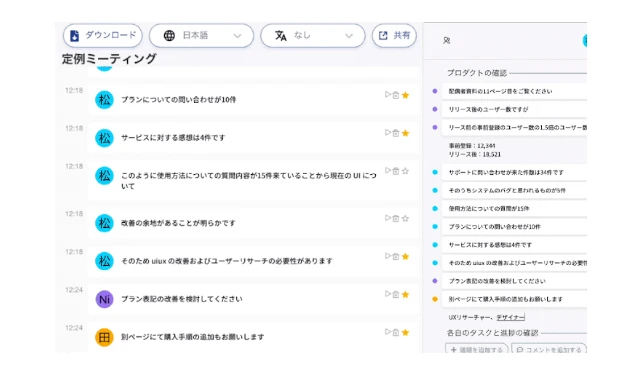Click the transcript text 'そのため uiux の改善およびユーザーリサーチの必要性があります'
This screenshot has height=378, width=636.
pos(227,261)
